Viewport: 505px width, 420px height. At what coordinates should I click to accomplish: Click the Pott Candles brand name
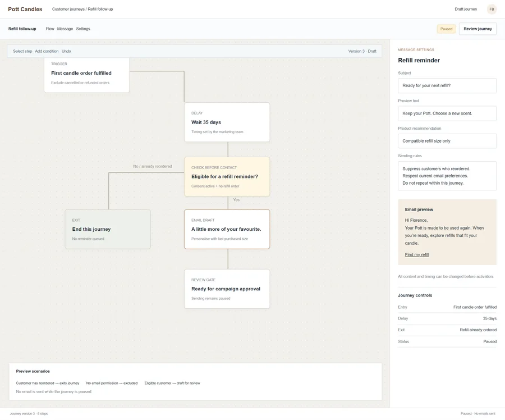coord(25,9)
